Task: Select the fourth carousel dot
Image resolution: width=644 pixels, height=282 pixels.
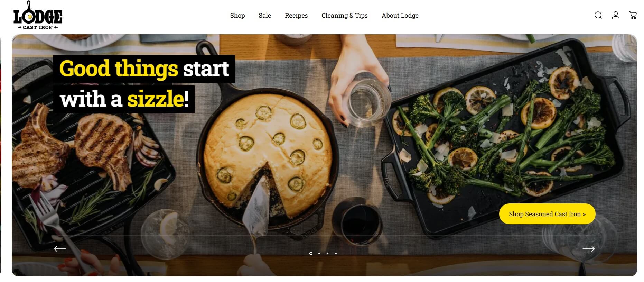Action: (x=336, y=253)
